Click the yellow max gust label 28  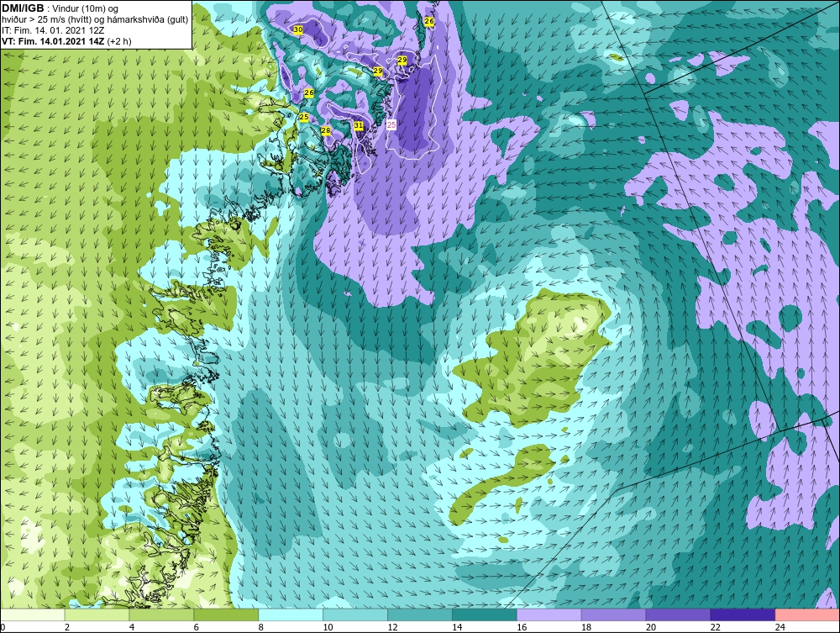pos(326,130)
